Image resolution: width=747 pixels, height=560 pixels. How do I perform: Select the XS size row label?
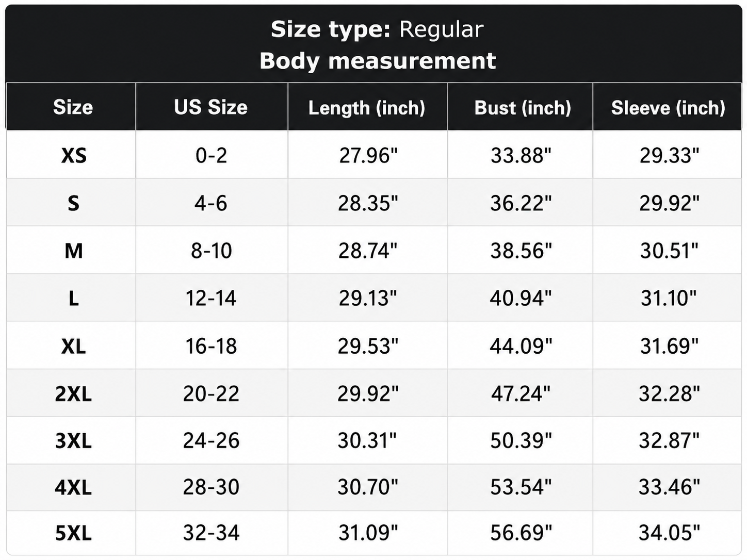point(74,155)
